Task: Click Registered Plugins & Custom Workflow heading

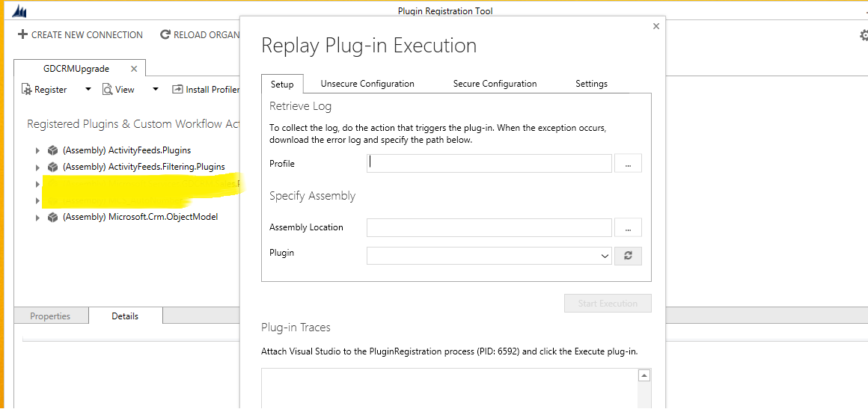Action: [x=133, y=124]
